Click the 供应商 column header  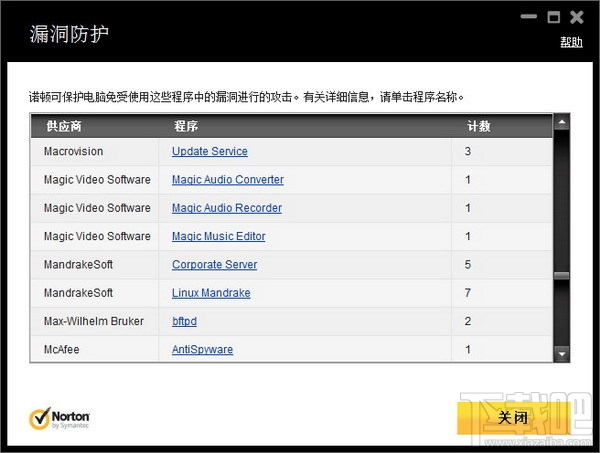[x=64, y=126]
